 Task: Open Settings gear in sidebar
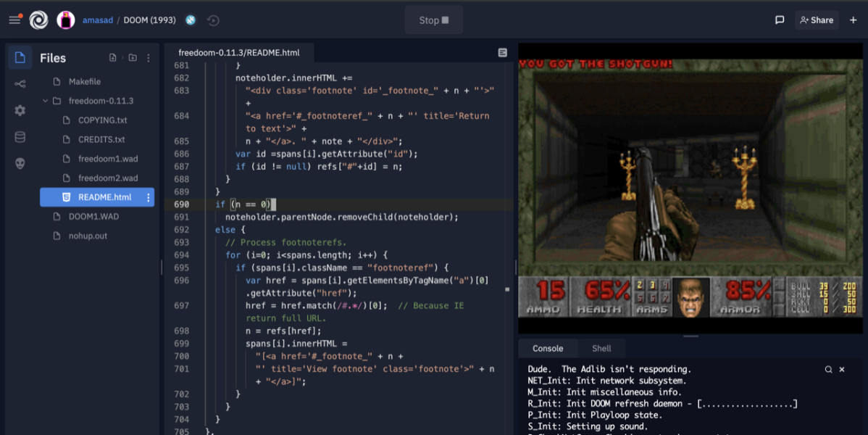click(20, 110)
